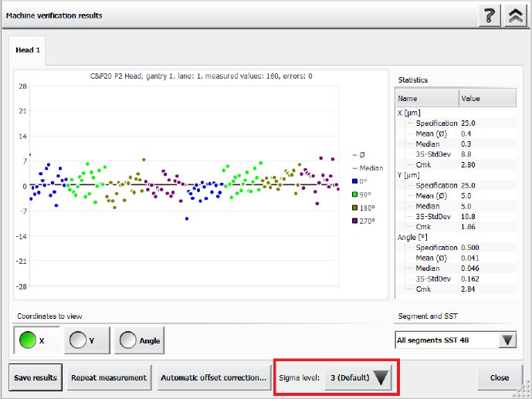Select X Median row with value 0.3
532x399 pixels.
click(x=456, y=144)
